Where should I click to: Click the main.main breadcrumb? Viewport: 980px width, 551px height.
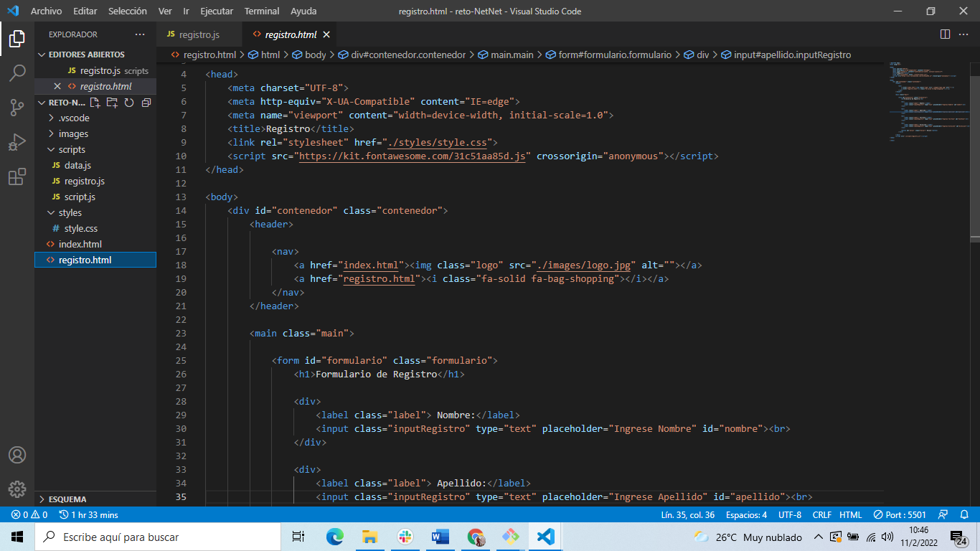click(x=506, y=55)
